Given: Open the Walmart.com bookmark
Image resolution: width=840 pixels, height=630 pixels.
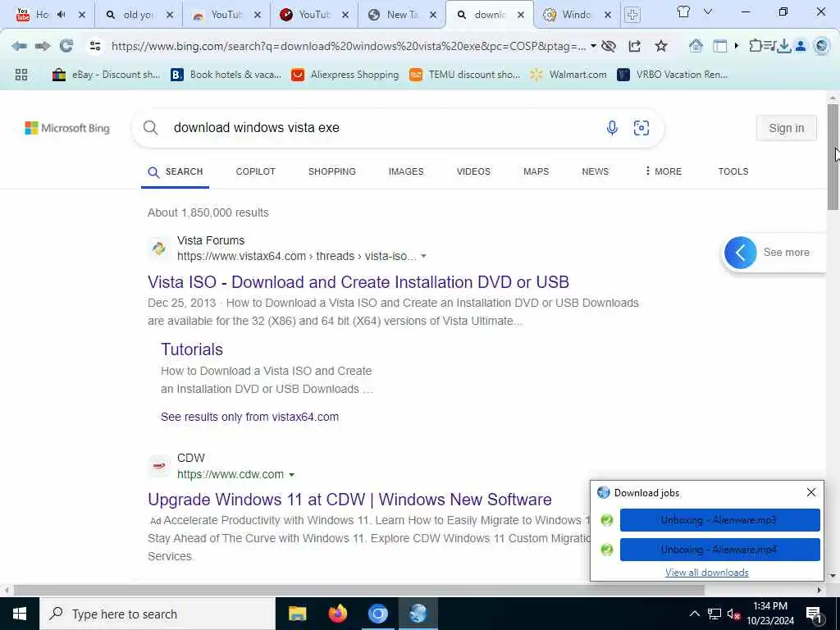Looking at the screenshot, I should coord(568,75).
